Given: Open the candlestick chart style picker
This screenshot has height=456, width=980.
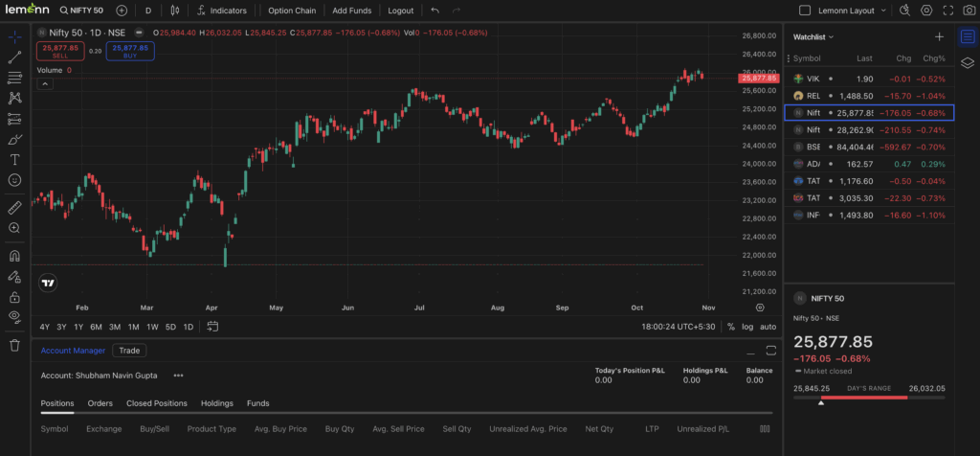Looking at the screenshot, I should (173, 11).
